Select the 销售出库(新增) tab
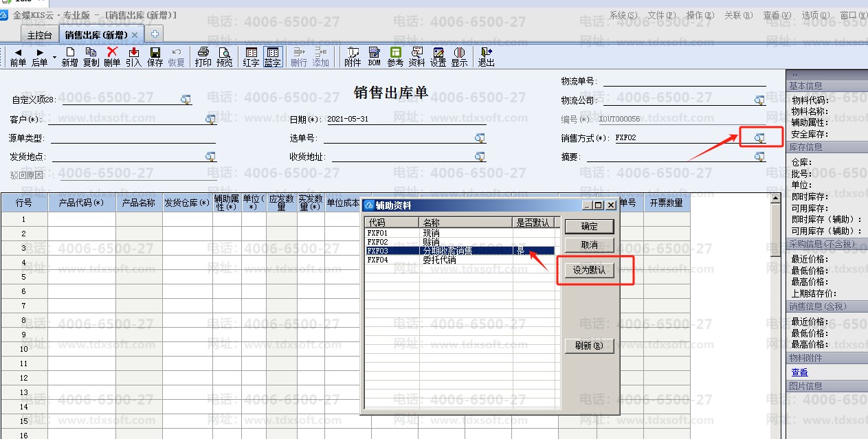The image size is (868, 439). click(96, 34)
